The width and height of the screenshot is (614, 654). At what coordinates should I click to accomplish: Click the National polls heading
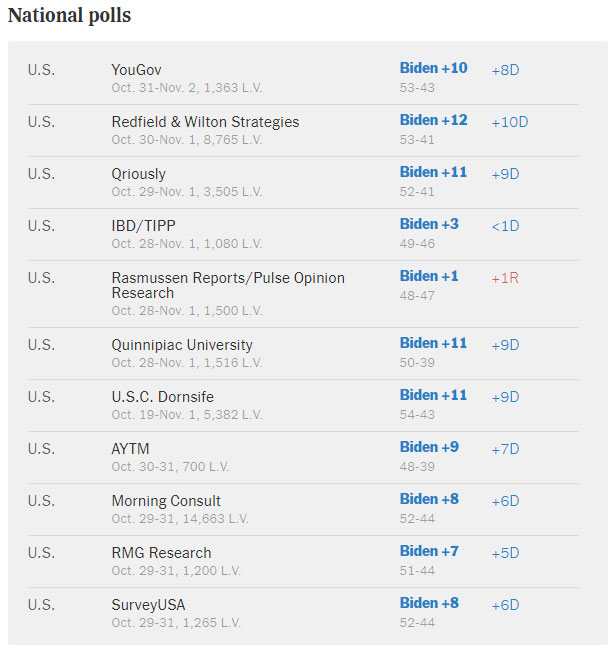pos(69,16)
